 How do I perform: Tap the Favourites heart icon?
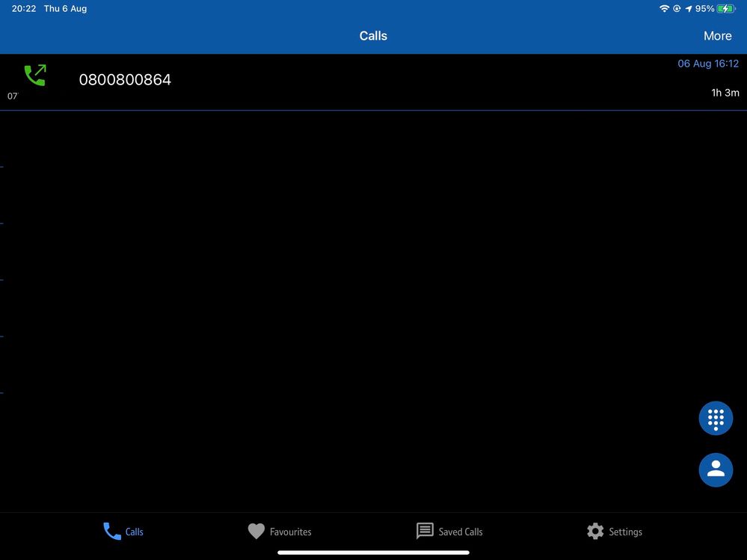[256, 532]
